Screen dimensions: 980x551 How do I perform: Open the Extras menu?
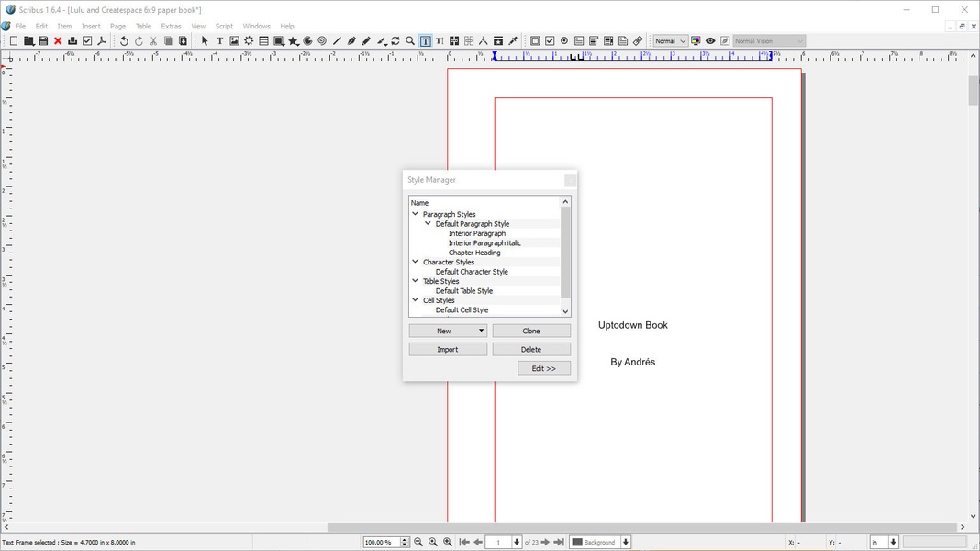pyautogui.click(x=171, y=27)
